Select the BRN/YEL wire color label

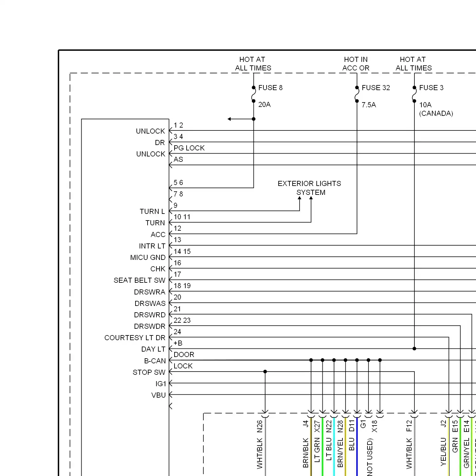coord(340,453)
